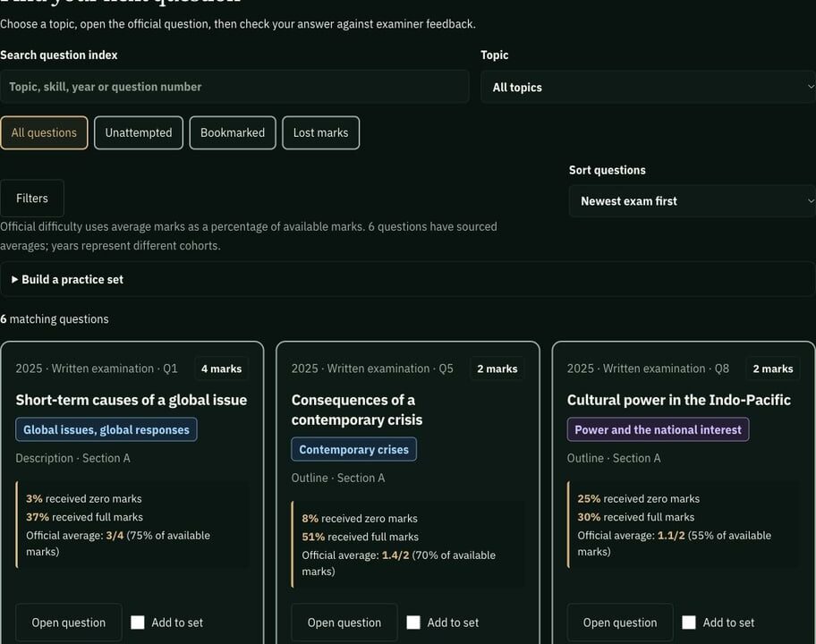The width and height of the screenshot is (816, 644).
Task: Click the Search question index label
Action: click(x=59, y=55)
